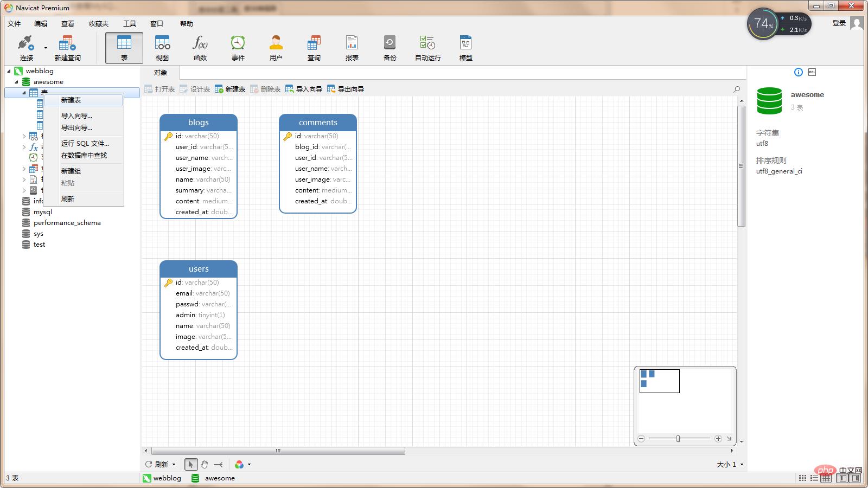Expand the views tree node arrow
This screenshot has width=868, height=488.
point(24,136)
